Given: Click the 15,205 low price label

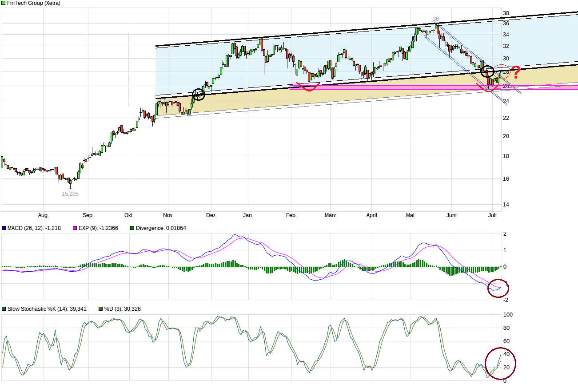Looking at the screenshot, I should [70, 194].
